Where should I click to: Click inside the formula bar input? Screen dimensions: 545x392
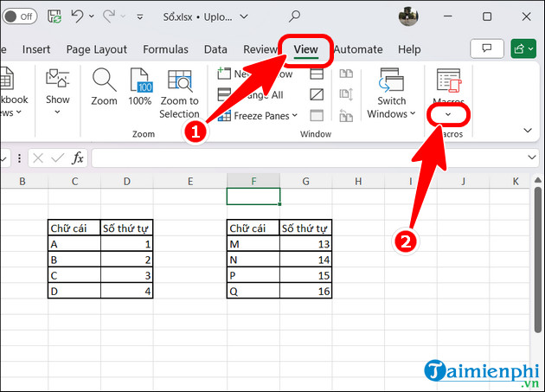310,157
